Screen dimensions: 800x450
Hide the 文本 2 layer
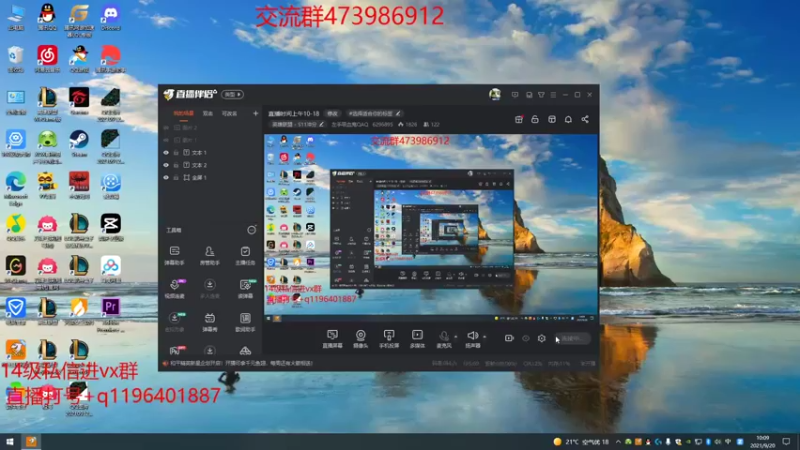(166, 165)
